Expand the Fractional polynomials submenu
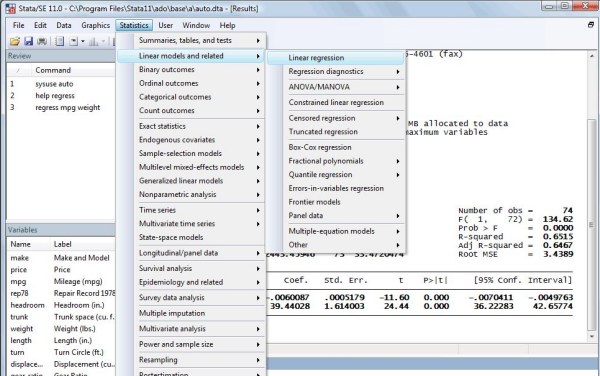The width and height of the screenshot is (600, 376). [x=335, y=161]
